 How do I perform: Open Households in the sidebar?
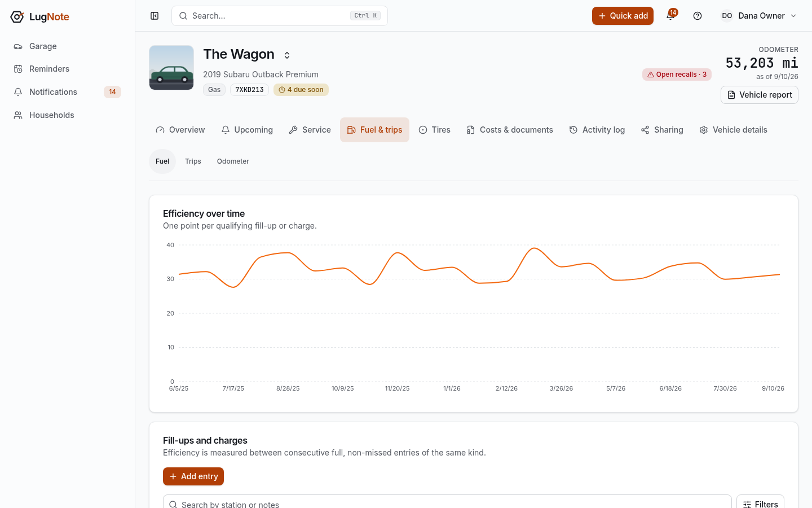68,115
